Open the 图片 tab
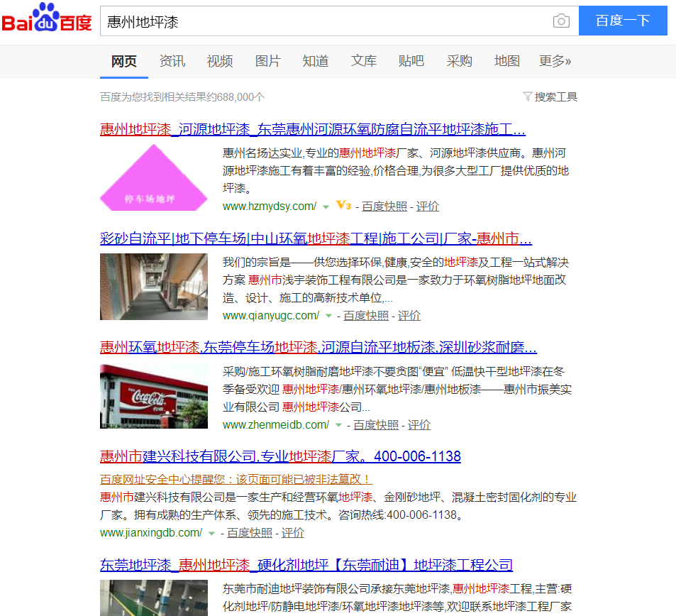This screenshot has height=616, width=676. [x=267, y=61]
